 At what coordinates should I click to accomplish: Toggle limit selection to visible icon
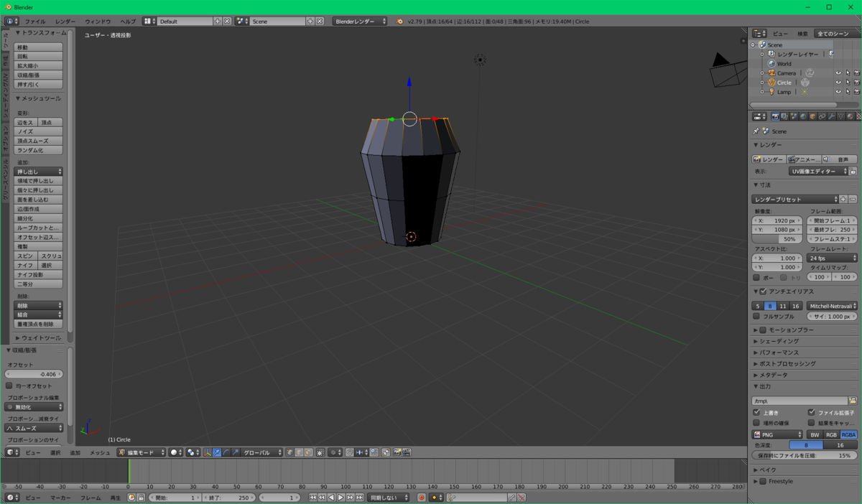point(320,452)
